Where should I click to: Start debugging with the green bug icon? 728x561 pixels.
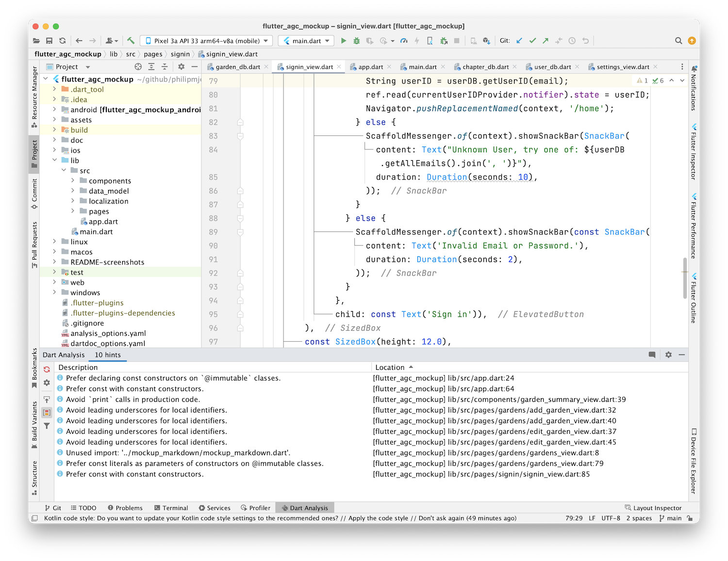(x=357, y=41)
